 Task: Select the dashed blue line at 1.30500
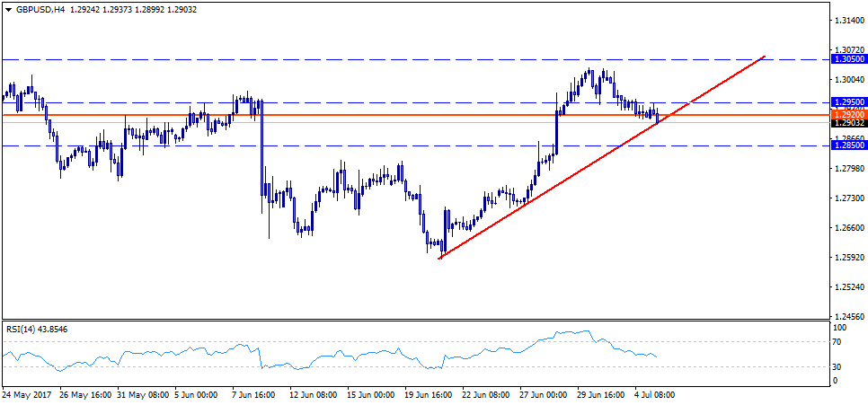[359, 58]
